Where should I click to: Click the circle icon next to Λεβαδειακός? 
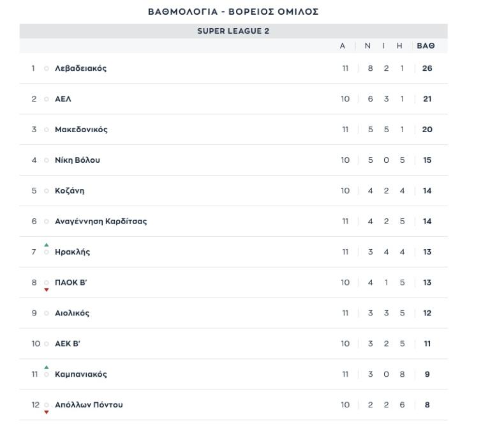click(47, 68)
